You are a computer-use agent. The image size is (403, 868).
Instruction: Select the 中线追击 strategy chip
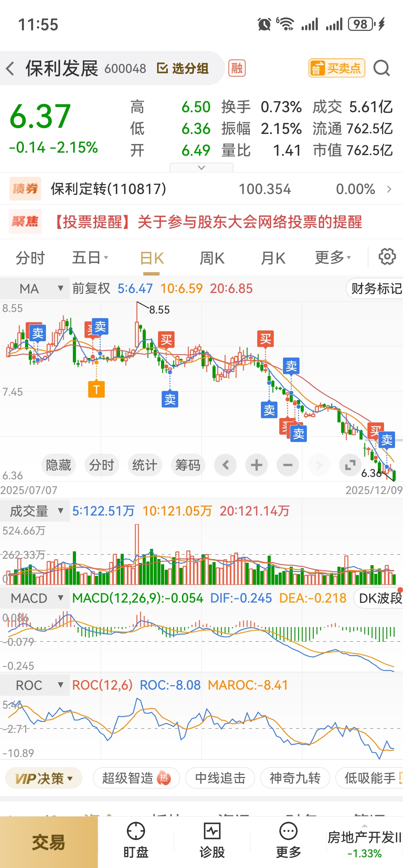(220, 778)
